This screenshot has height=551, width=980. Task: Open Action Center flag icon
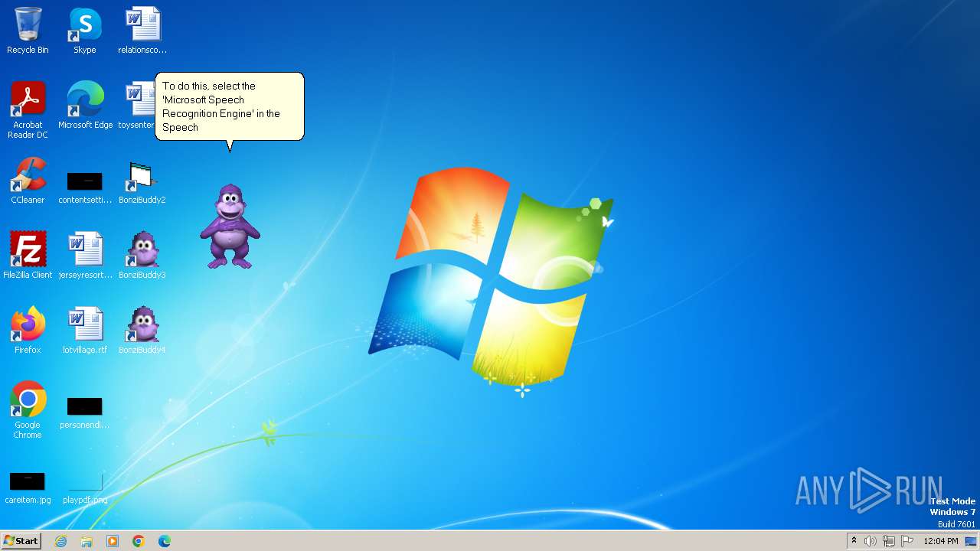coord(907,541)
